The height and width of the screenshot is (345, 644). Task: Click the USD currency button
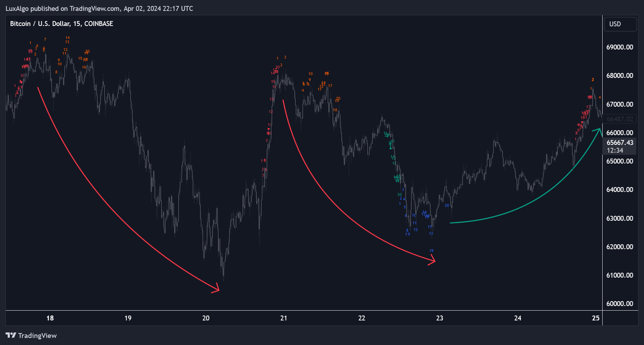pyautogui.click(x=620, y=24)
